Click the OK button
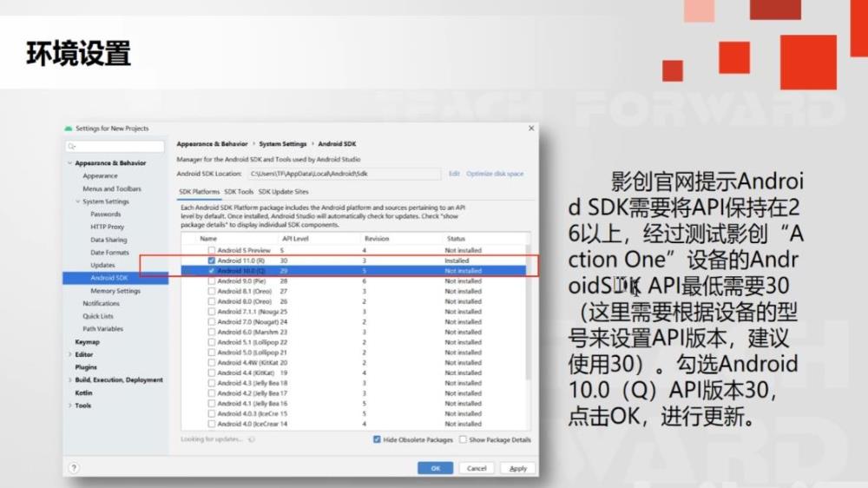 [x=435, y=468]
